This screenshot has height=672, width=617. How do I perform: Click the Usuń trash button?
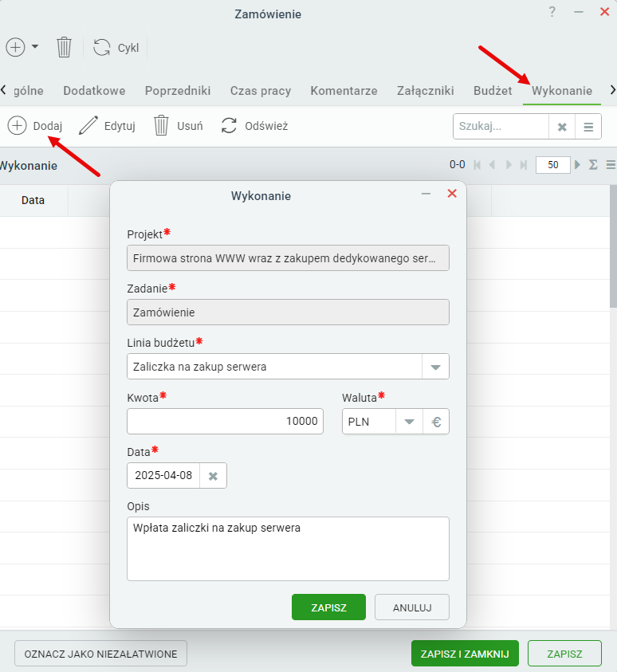[179, 126]
